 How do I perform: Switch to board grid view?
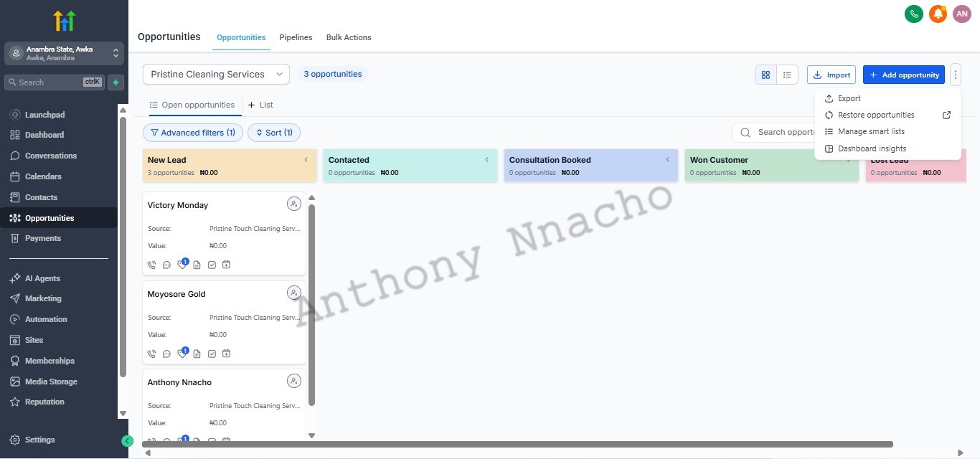[765, 75]
